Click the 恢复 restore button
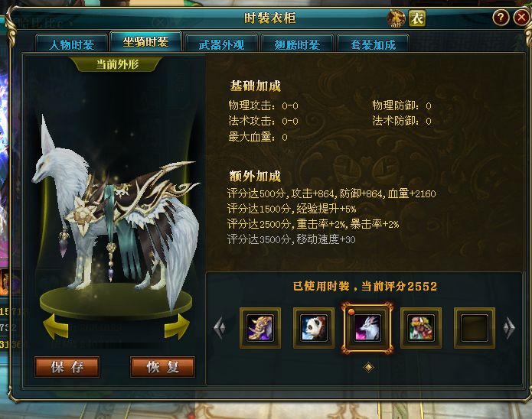Image resolution: width=532 pixels, height=419 pixels. [x=162, y=367]
